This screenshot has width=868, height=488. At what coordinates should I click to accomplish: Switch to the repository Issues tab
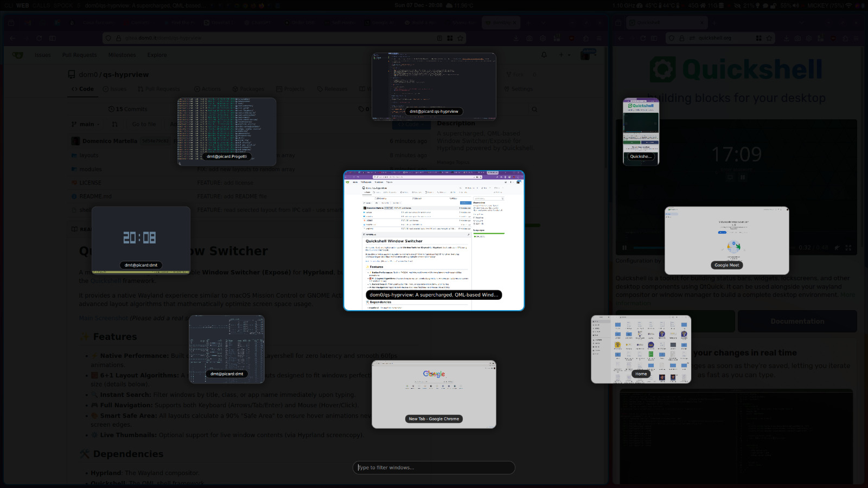pos(114,89)
